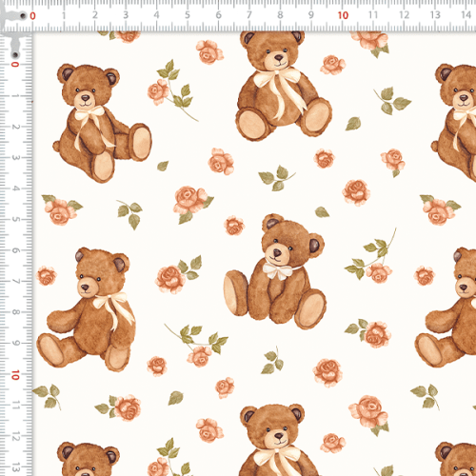This screenshot has width=476, height=476.
Task: Click the red 10 on the horizontal ruler
Action: (x=343, y=15)
